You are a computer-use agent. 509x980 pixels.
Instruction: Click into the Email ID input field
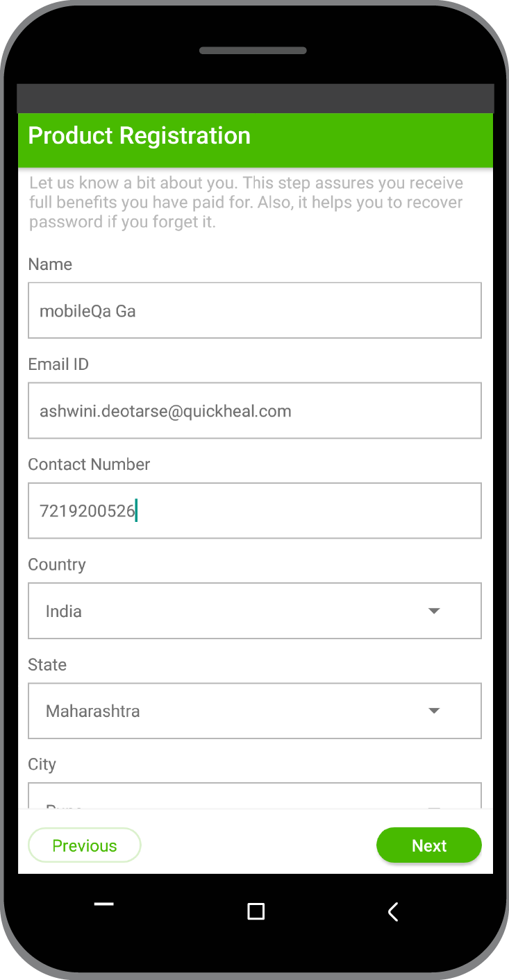pyautogui.click(x=255, y=410)
